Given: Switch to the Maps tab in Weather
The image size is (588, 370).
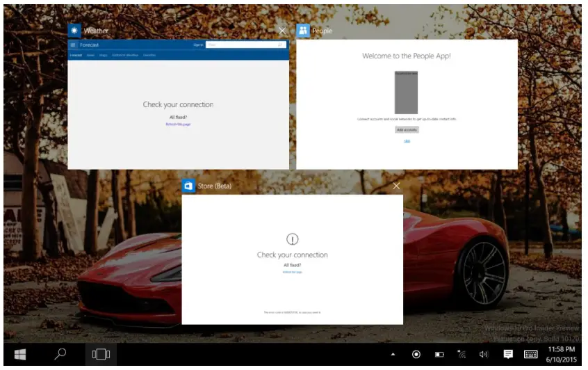Looking at the screenshot, I should click(x=103, y=55).
